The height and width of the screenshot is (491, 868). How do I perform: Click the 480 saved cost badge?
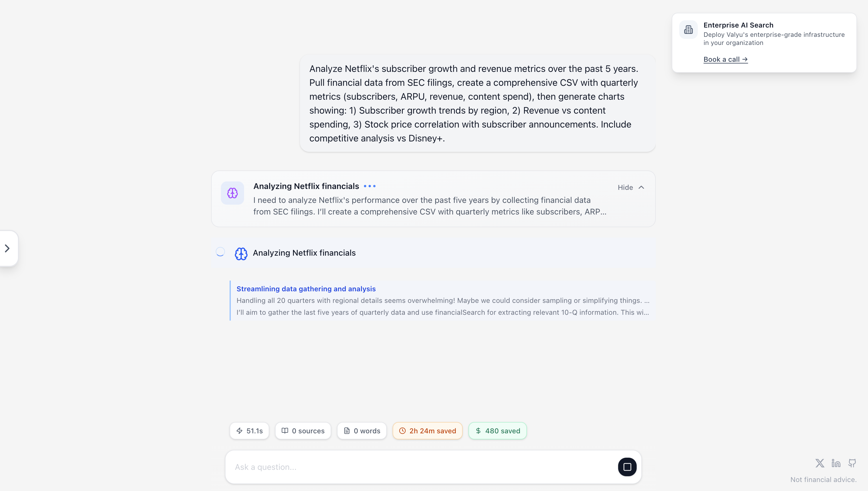(497, 431)
